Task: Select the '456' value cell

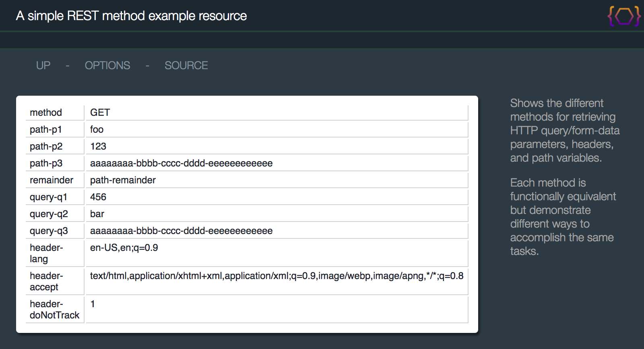Action: coord(277,197)
